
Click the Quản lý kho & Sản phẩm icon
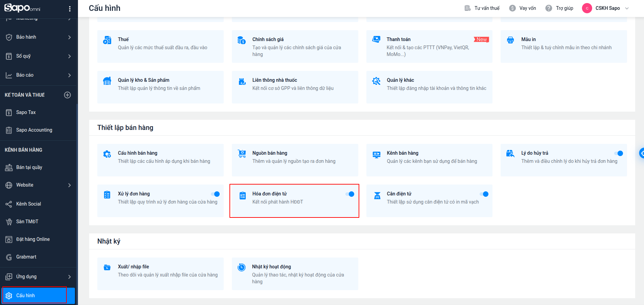click(107, 81)
